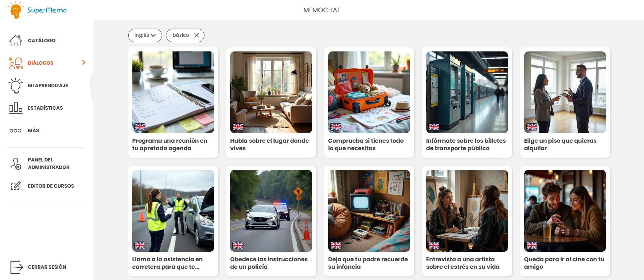
Task: Open the Estadísticas bar chart icon
Action: [16, 108]
